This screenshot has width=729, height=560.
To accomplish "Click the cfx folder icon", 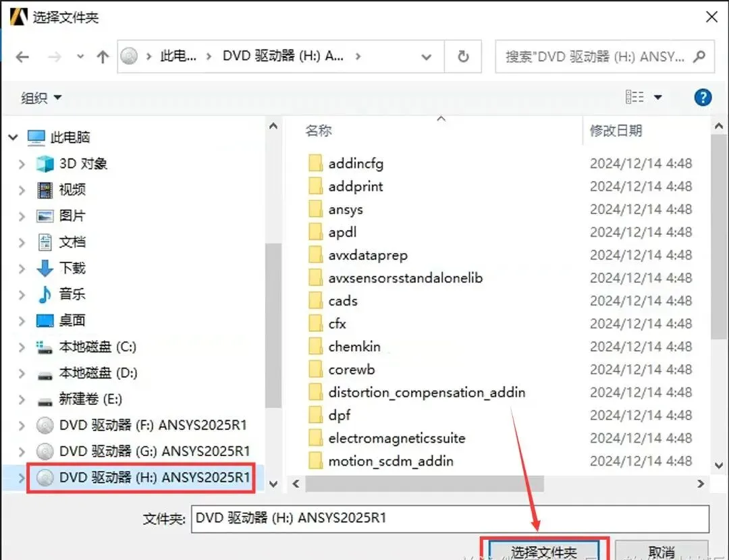I will pos(315,323).
